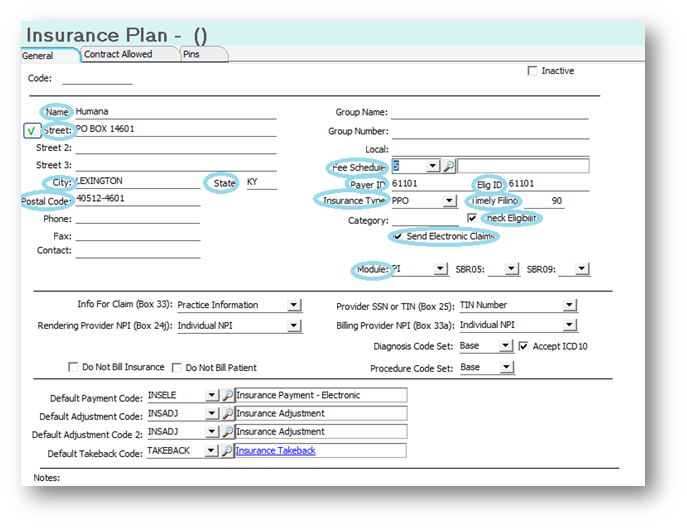687x528 pixels.
Task: Click the Default Adjustment Code 2 lookup icon
Action: pos(227,432)
